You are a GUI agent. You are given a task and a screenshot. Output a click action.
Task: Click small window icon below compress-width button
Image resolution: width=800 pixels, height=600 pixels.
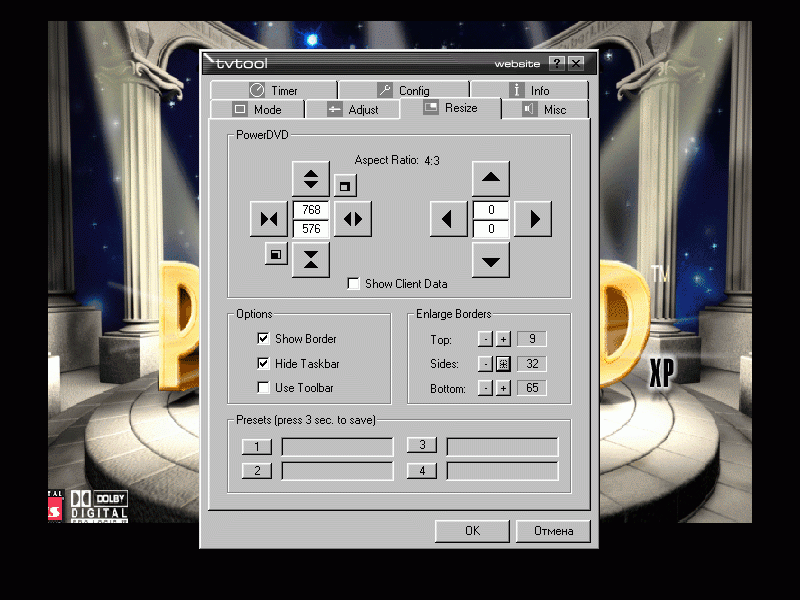[x=276, y=254]
